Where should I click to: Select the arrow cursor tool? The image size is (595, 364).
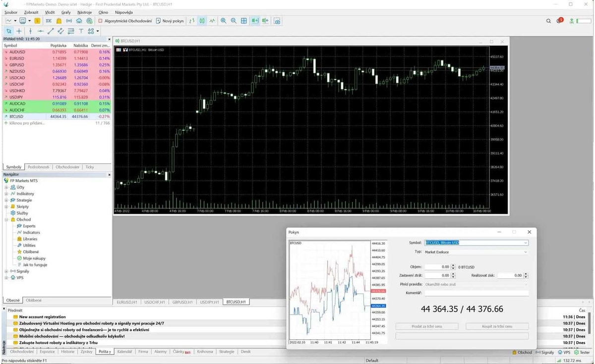point(9,31)
